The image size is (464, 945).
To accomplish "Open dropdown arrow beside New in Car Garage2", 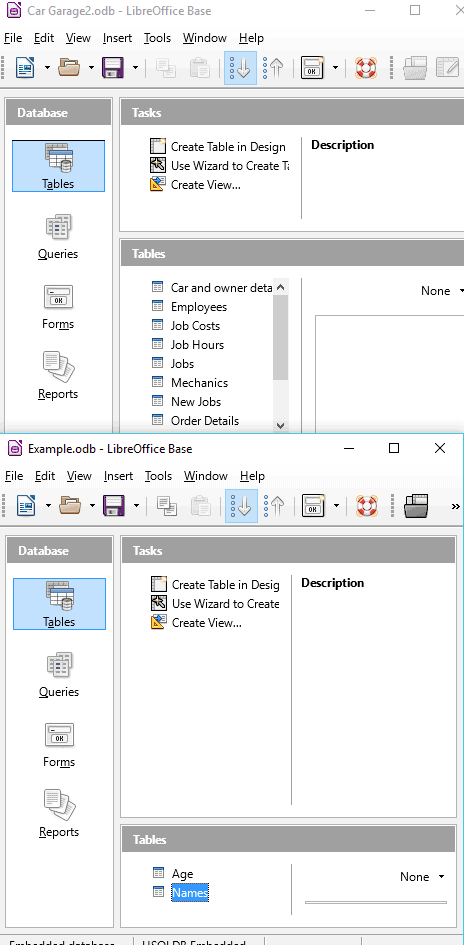I will (48, 68).
